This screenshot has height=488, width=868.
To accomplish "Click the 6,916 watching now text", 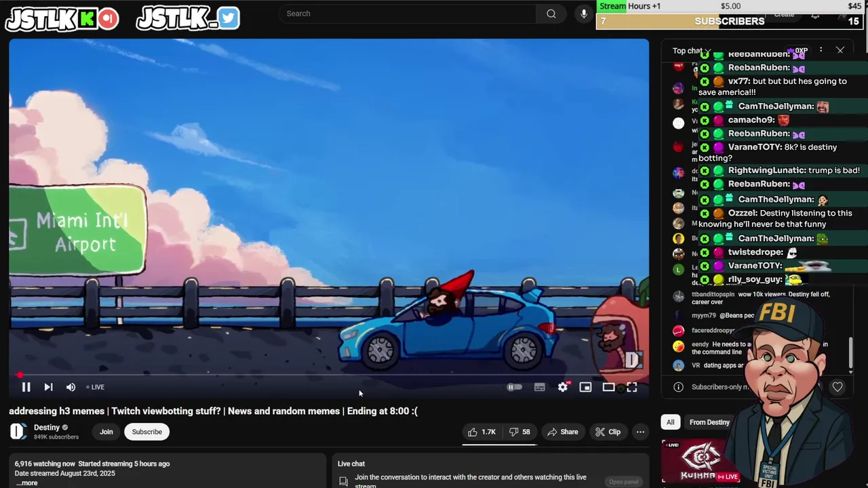I will [45, 464].
